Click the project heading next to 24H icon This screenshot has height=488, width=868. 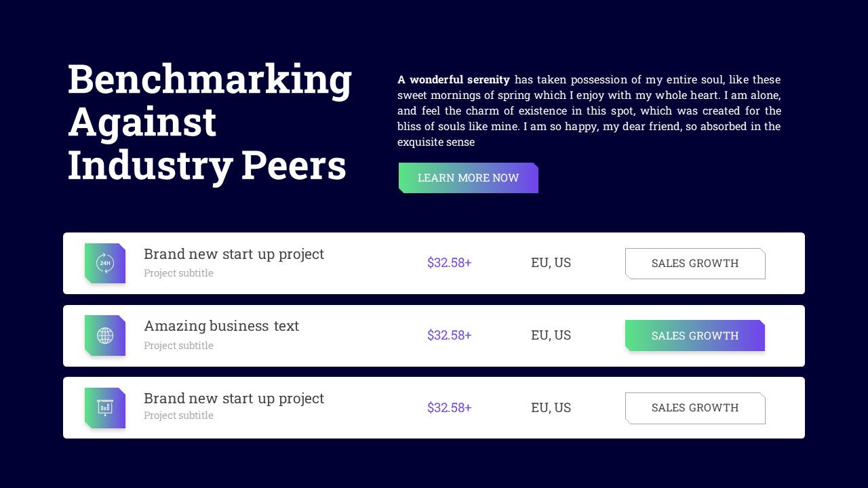pos(234,254)
